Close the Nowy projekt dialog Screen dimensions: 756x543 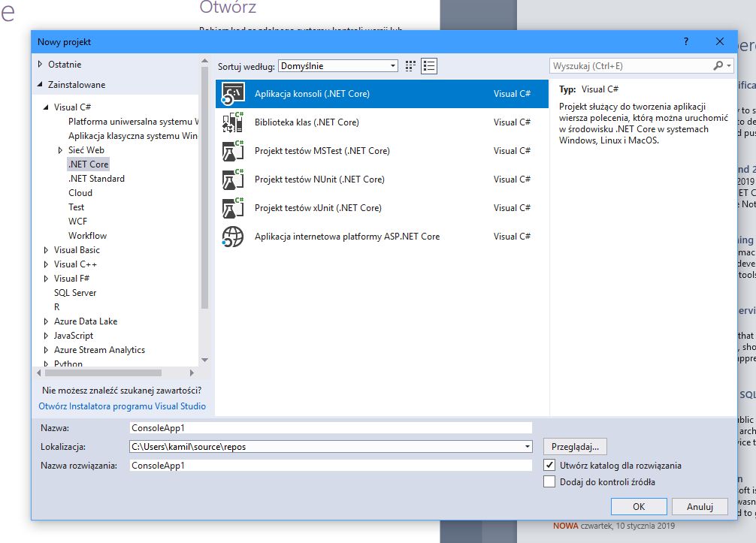tap(720, 41)
